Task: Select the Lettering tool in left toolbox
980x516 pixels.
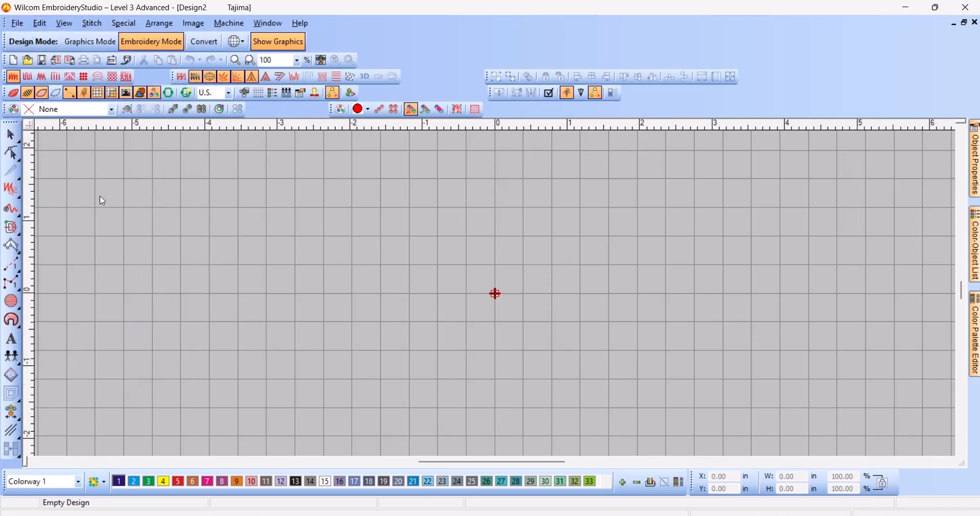Action: [x=11, y=339]
